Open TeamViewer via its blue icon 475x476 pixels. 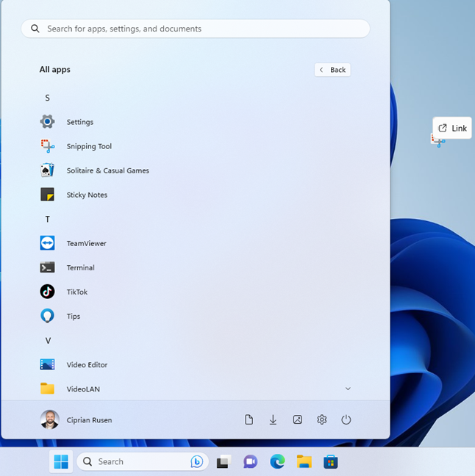pyautogui.click(x=47, y=243)
